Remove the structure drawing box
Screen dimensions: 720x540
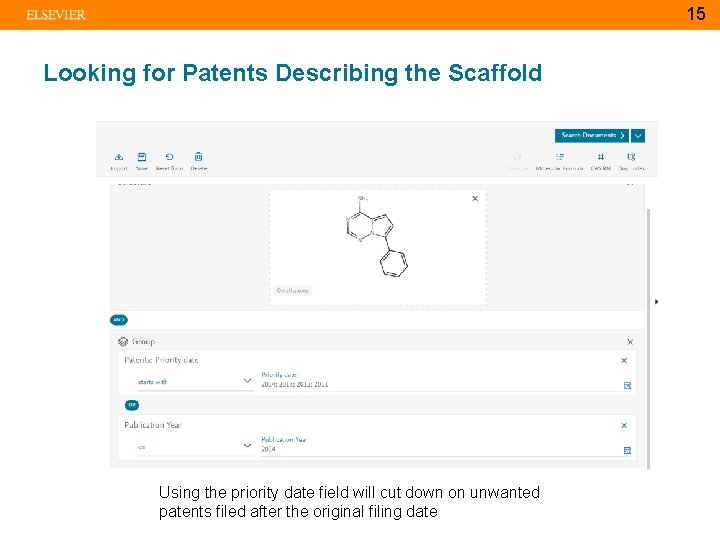[475, 198]
